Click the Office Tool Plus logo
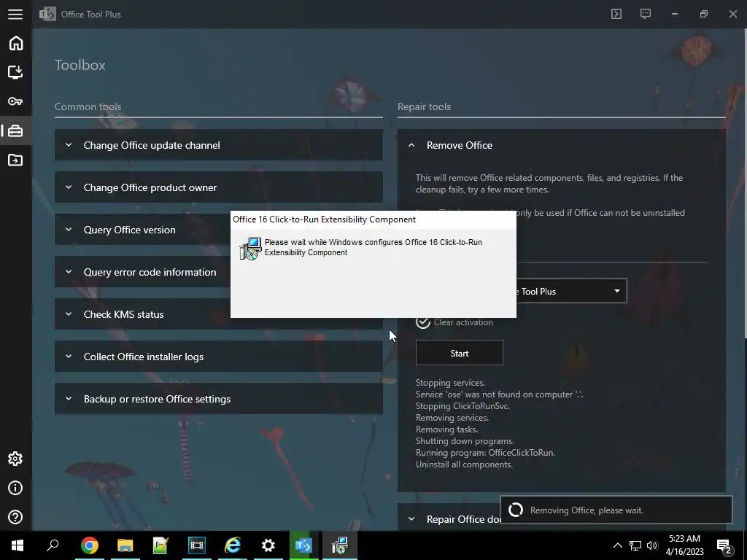This screenshot has width=747, height=560. [47, 14]
